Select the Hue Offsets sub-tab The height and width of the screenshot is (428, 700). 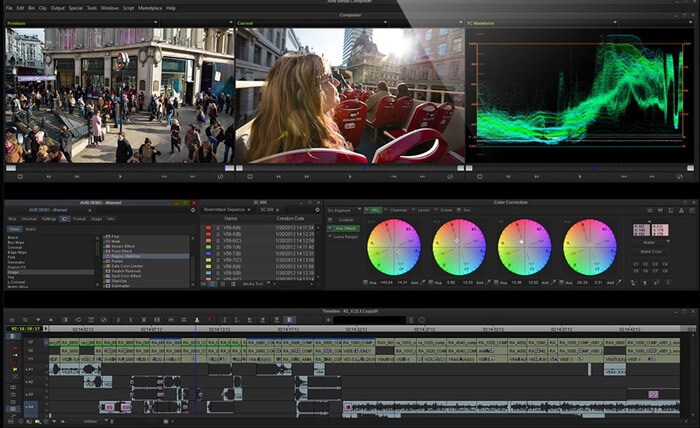[346, 229]
